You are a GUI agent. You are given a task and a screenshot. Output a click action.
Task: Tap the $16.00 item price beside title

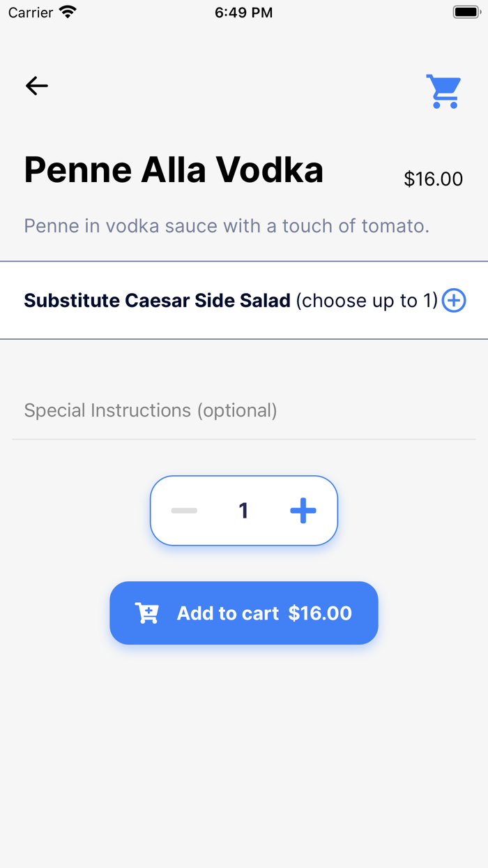point(434,179)
